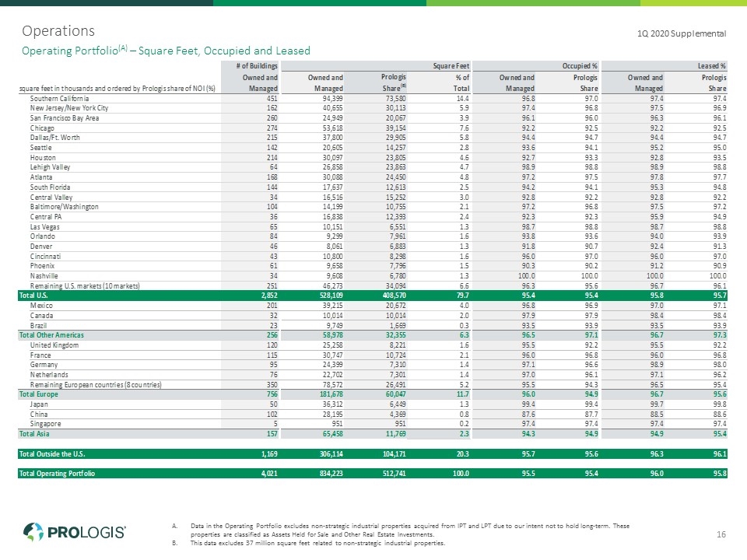
Task: Click the Total U.S. row label
Action: pos(33,296)
